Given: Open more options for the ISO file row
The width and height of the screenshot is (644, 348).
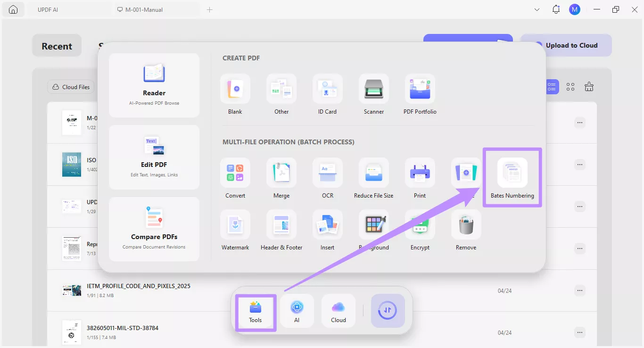Looking at the screenshot, I should pyautogui.click(x=580, y=165).
